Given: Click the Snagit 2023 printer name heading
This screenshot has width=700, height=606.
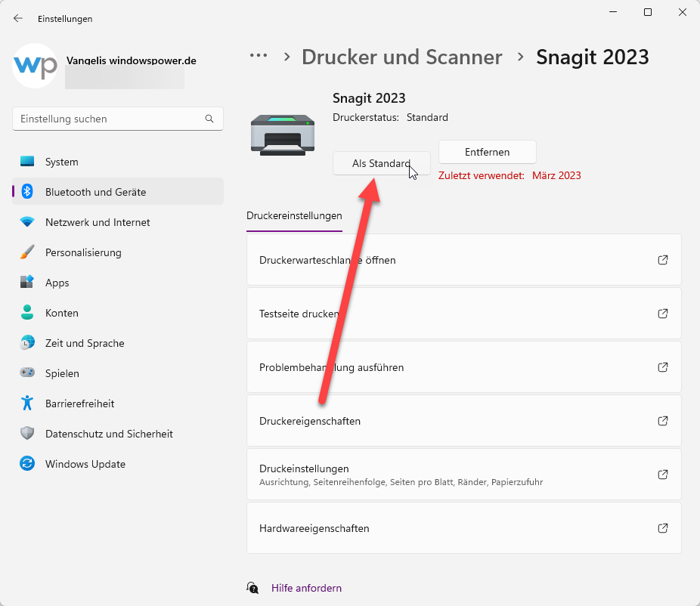Looking at the screenshot, I should coord(369,97).
